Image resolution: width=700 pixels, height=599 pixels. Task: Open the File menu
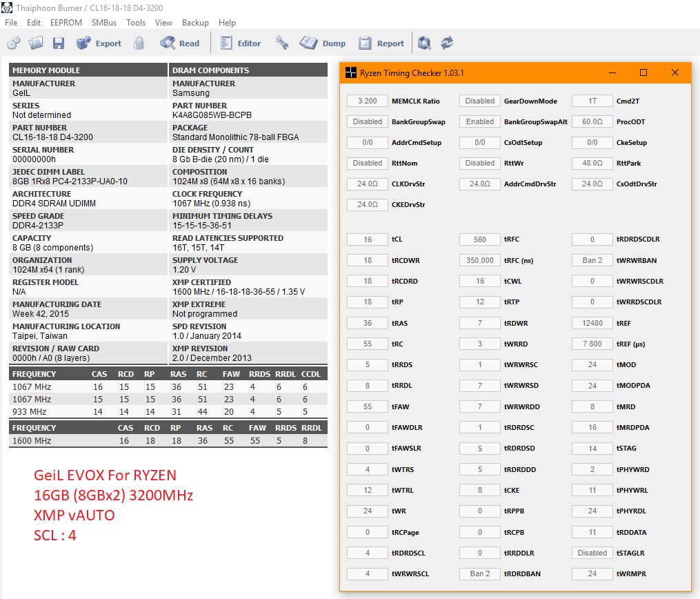11,22
